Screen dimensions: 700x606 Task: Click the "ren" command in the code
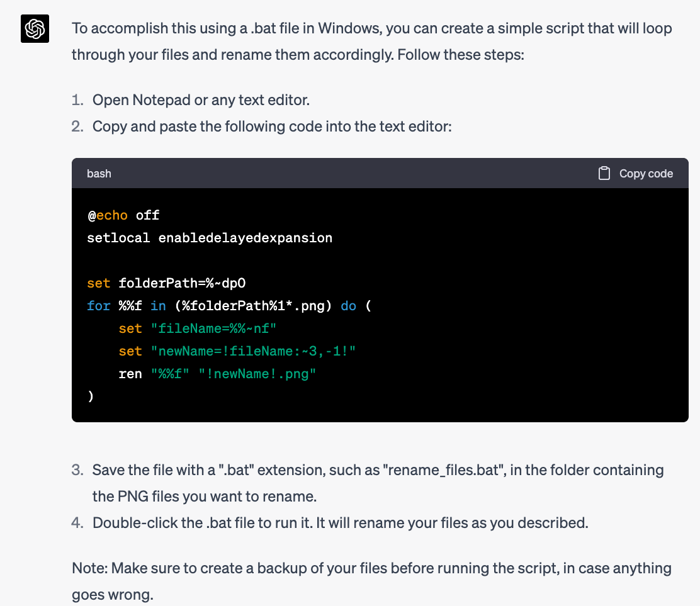click(x=130, y=374)
